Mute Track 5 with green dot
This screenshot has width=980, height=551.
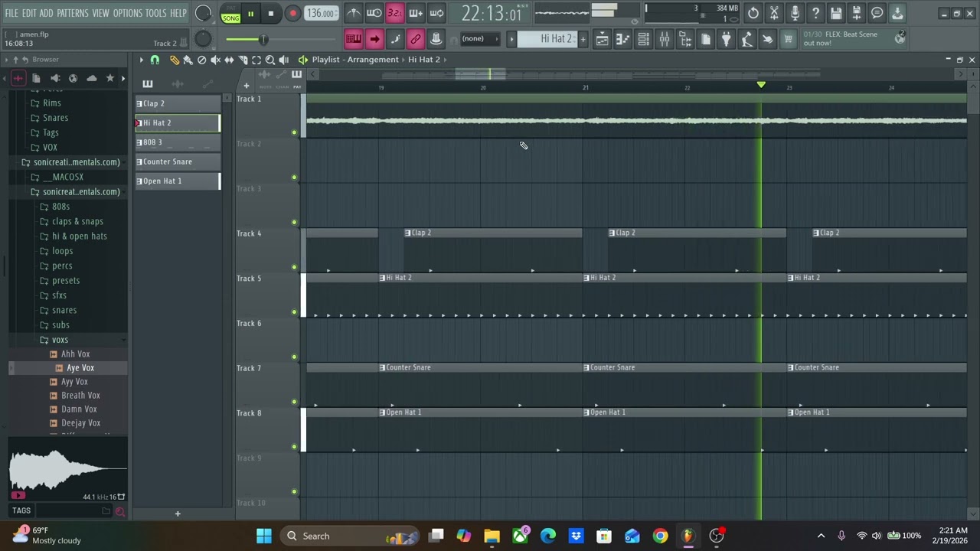point(294,311)
